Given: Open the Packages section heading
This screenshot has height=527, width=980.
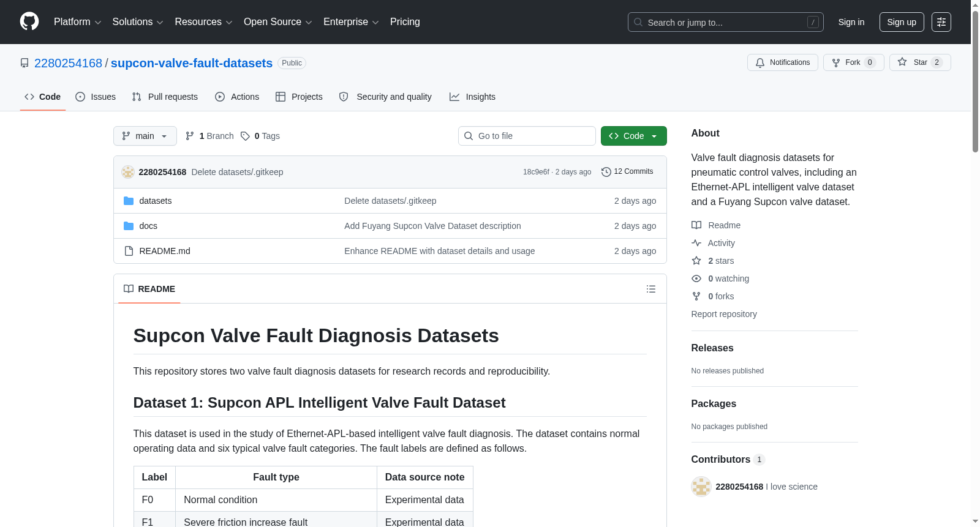Looking at the screenshot, I should tap(714, 403).
